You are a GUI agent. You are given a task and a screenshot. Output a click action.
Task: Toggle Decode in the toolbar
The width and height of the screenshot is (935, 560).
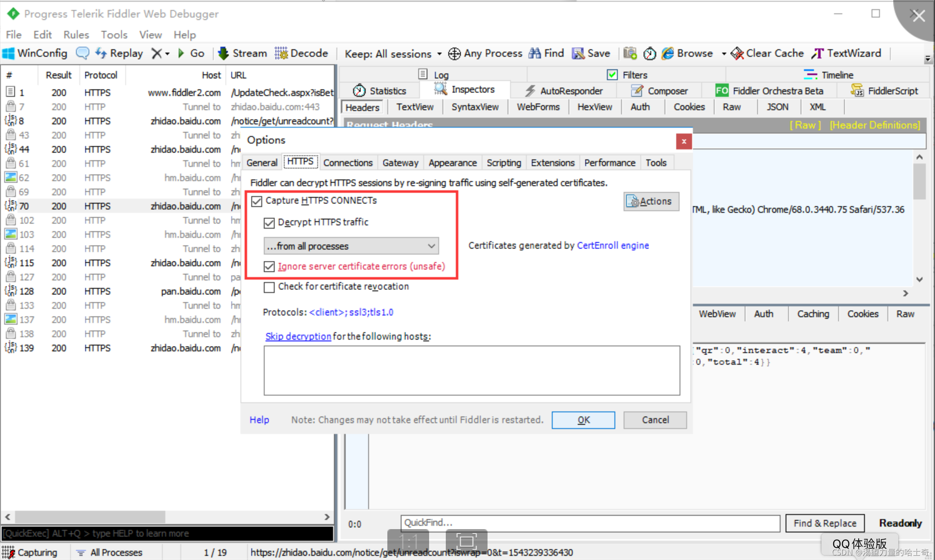(x=301, y=53)
